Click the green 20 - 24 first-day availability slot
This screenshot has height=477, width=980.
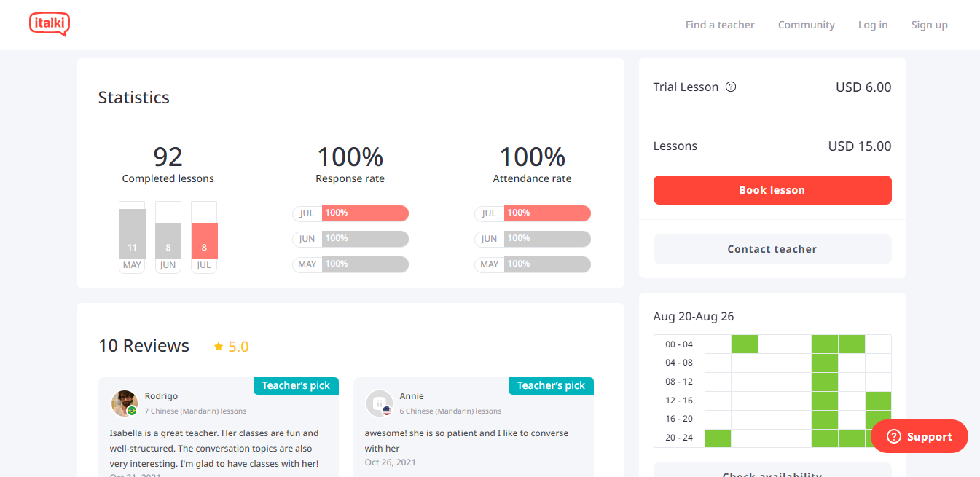[718, 438]
